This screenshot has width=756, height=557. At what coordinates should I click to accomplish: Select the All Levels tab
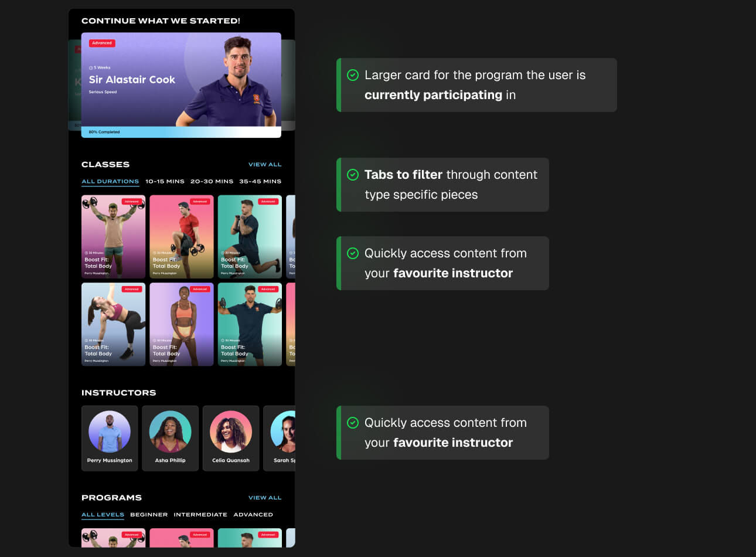point(103,515)
